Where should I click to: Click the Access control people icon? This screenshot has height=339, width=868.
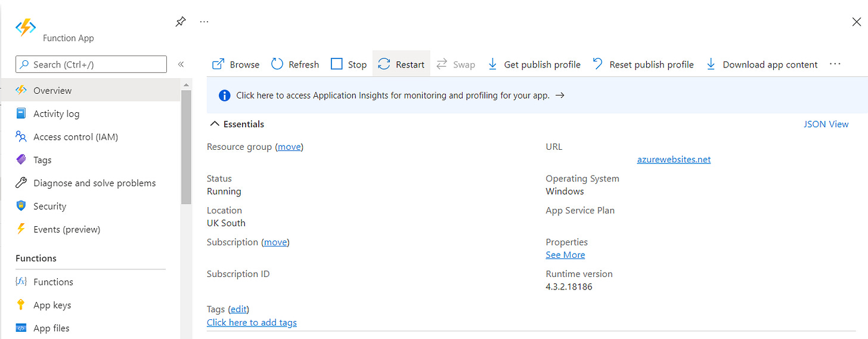pos(21,137)
